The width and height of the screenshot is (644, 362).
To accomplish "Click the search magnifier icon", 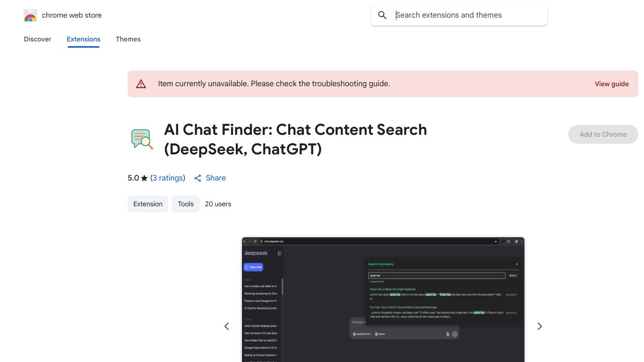I will coord(382,15).
